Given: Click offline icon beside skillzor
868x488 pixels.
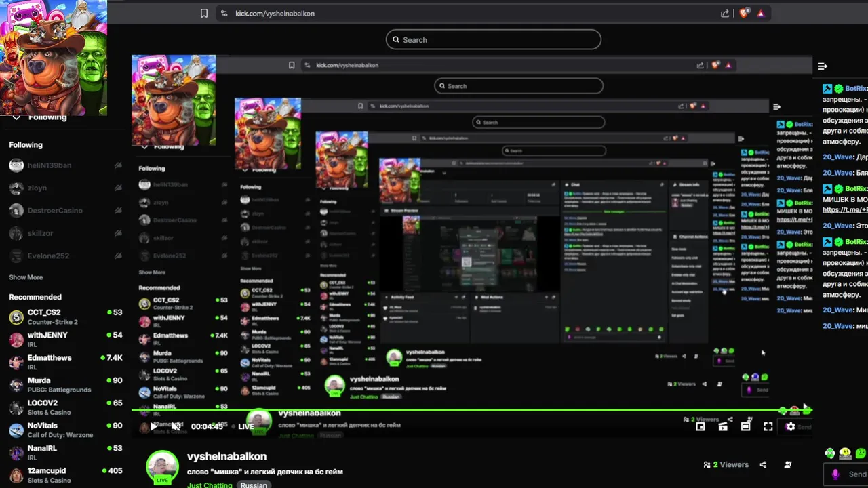Looking at the screenshot, I should (118, 233).
